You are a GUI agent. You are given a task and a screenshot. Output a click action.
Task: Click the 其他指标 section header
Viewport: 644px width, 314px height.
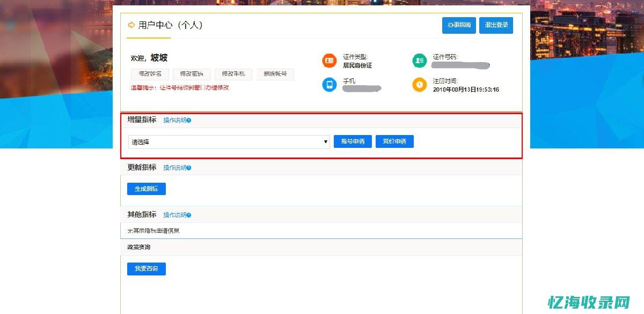141,215
